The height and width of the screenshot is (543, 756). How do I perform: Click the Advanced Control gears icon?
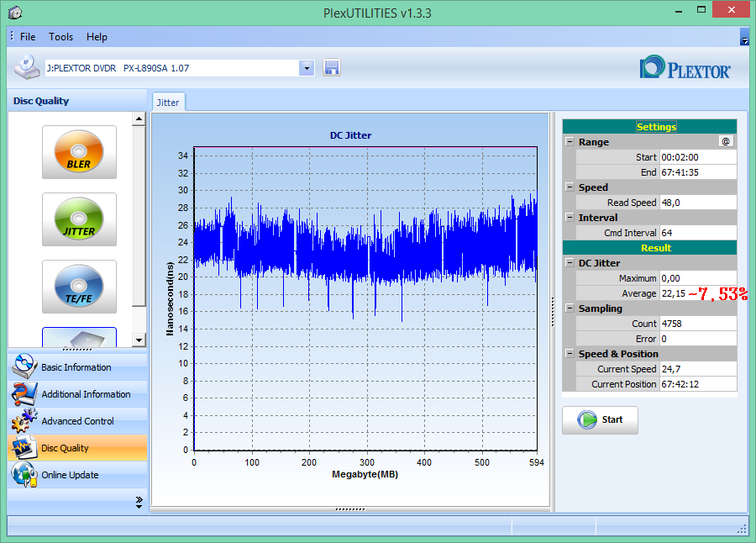click(24, 420)
